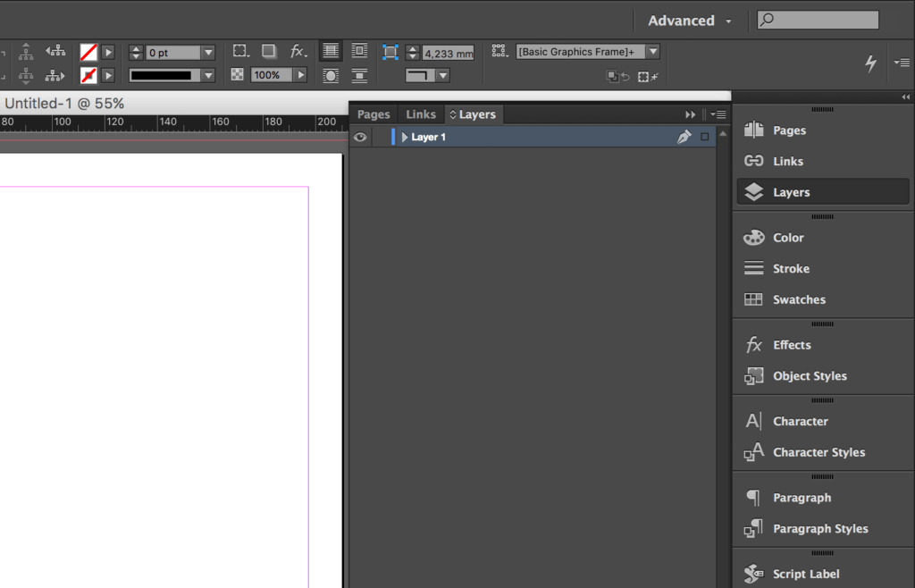Toggle the Layers panel from dock
This screenshot has height=588, width=915.
coord(823,192)
